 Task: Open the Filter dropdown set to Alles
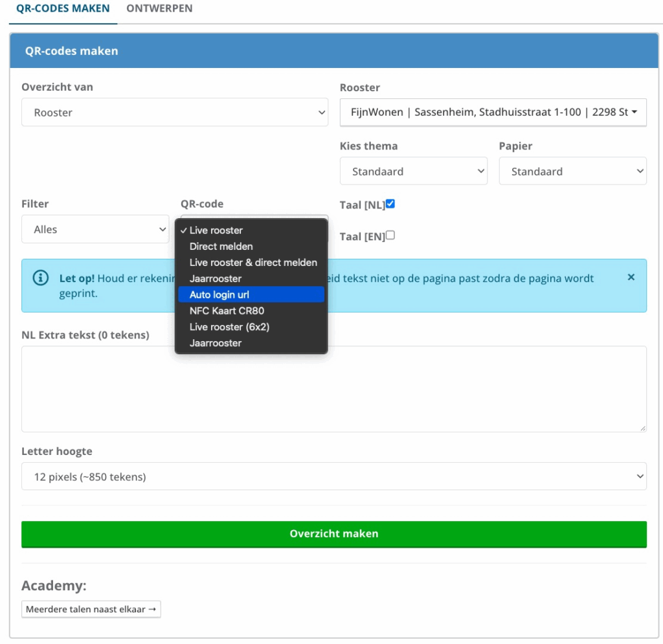click(95, 230)
